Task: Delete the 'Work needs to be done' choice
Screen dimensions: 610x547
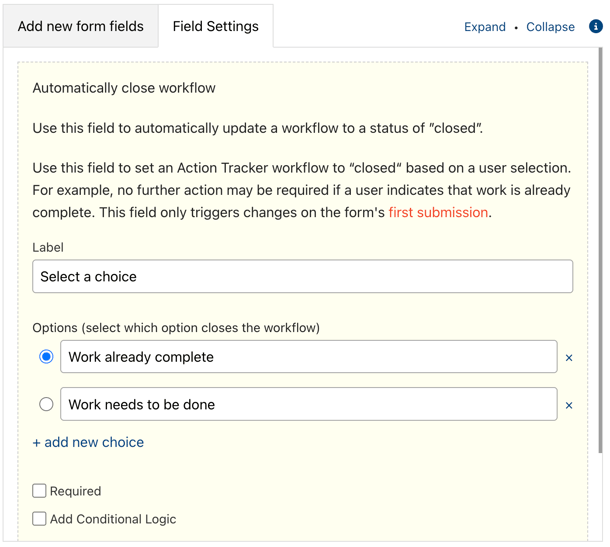Action: pos(569,405)
